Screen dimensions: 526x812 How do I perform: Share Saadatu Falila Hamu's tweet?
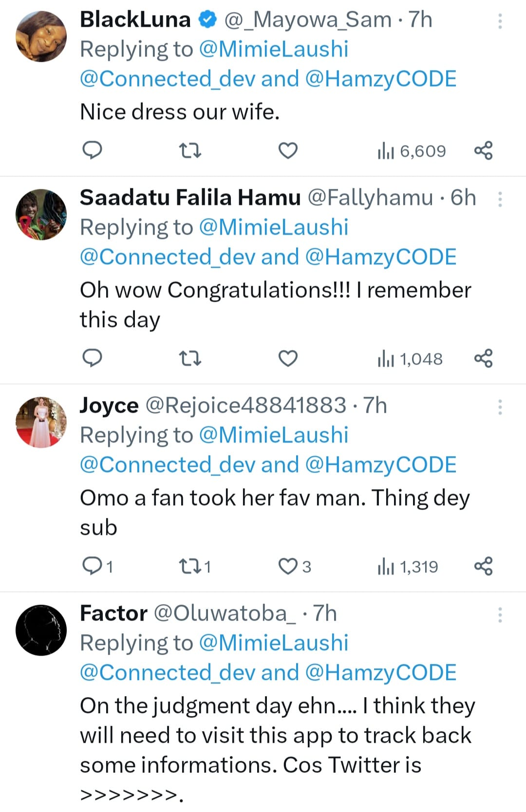click(x=483, y=358)
